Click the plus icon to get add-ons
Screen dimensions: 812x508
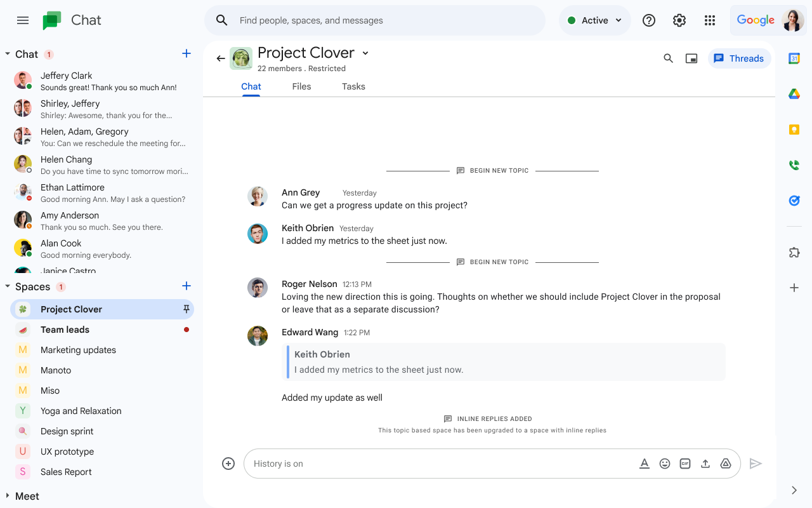794,288
